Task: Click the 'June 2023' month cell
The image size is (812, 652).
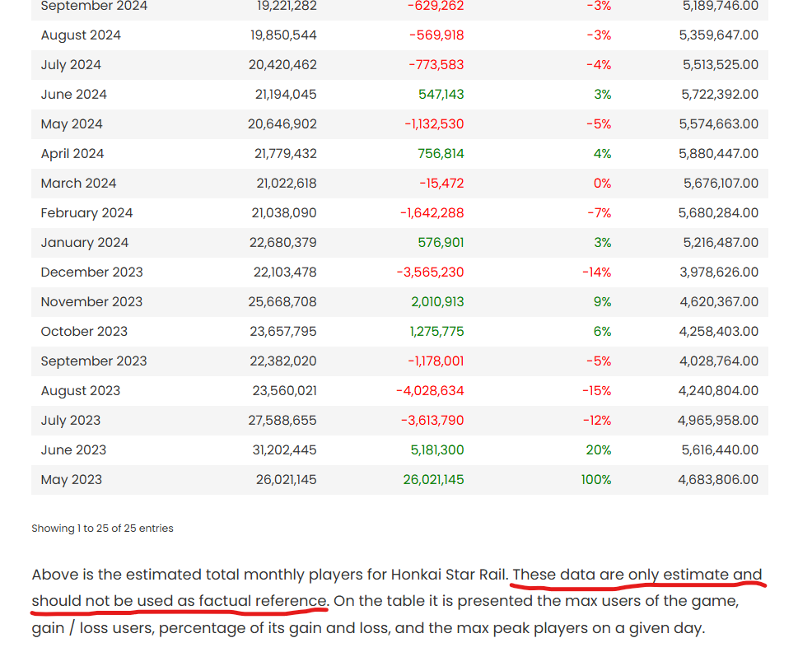Action: [x=73, y=450]
